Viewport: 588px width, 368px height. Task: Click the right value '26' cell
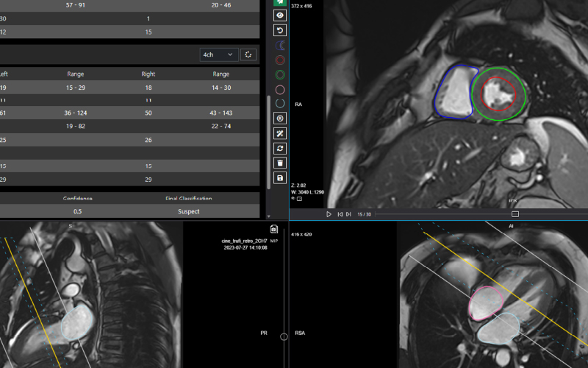point(148,140)
